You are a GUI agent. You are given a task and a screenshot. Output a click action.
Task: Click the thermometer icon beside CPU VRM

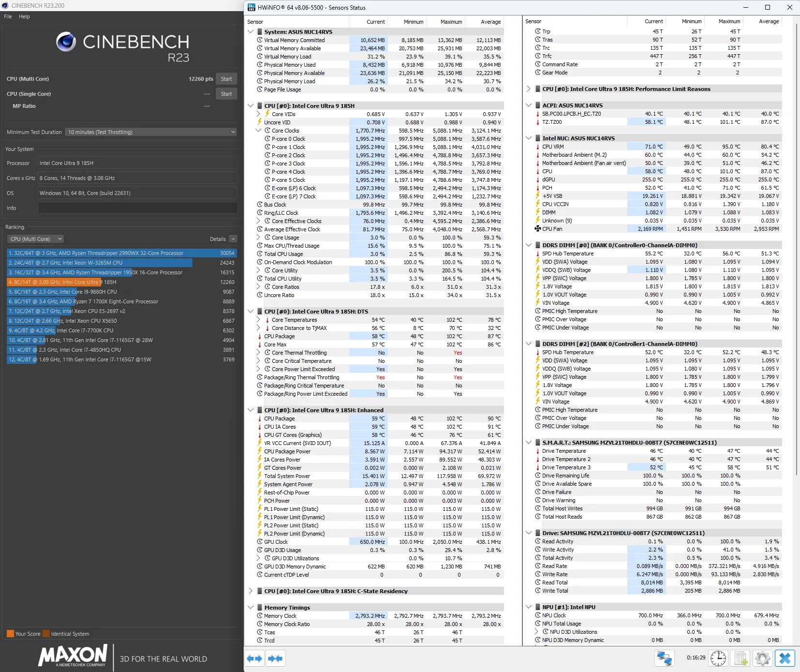[x=537, y=147]
